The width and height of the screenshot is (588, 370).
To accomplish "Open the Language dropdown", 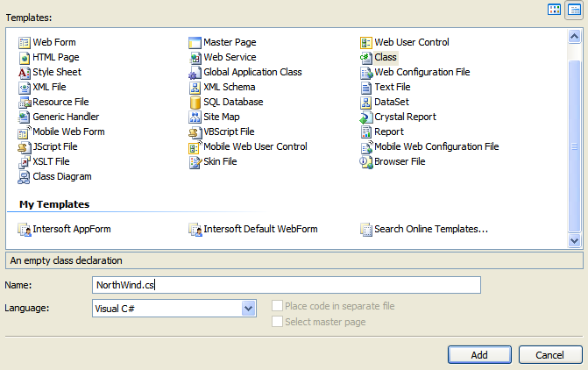I will pyautogui.click(x=249, y=308).
